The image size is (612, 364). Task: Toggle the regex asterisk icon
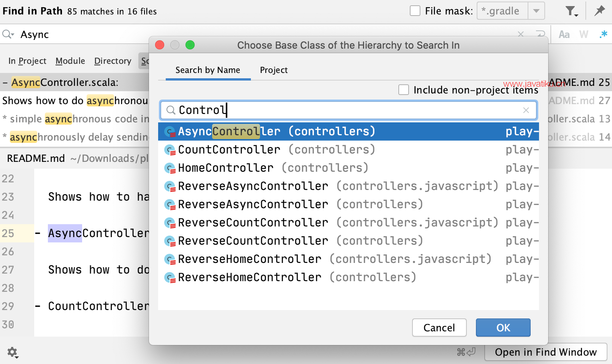point(603,35)
